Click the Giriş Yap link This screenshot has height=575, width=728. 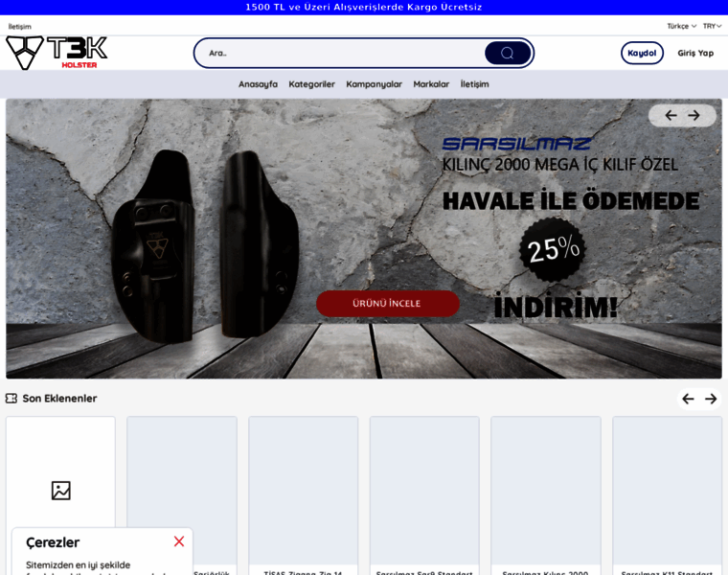click(695, 53)
